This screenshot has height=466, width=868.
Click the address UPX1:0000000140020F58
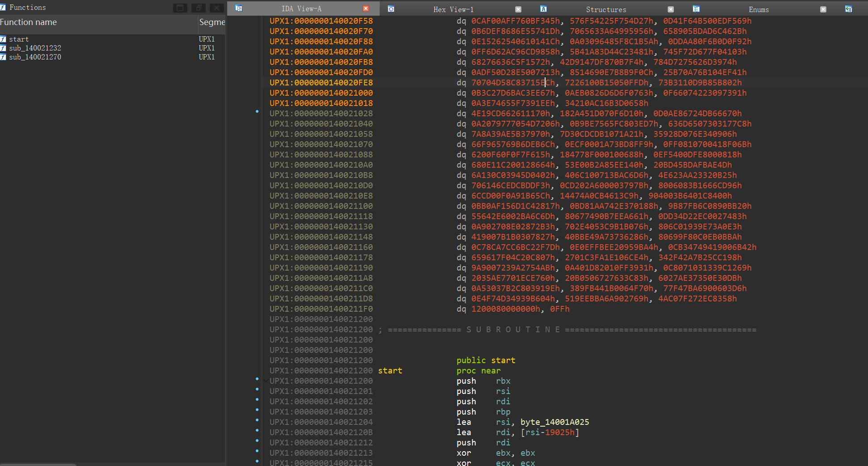(321, 21)
